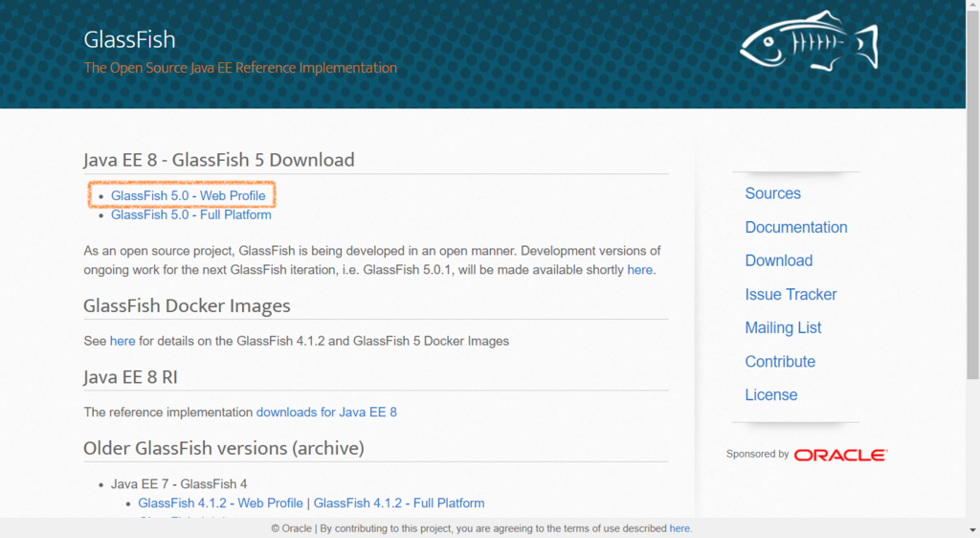Image resolution: width=980 pixels, height=538 pixels.
Task: Open the 'here' link for Docker Images details
Action: (x=122, y=341)
